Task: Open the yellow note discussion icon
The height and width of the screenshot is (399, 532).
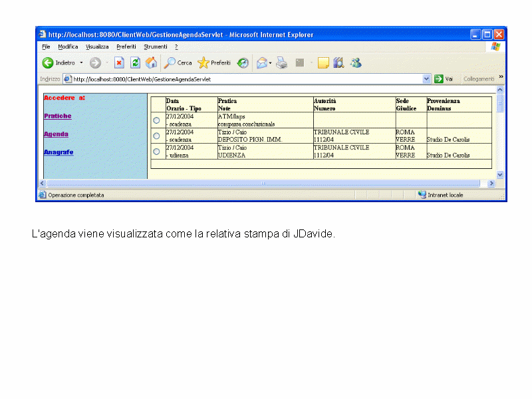Action: [323, 63]
